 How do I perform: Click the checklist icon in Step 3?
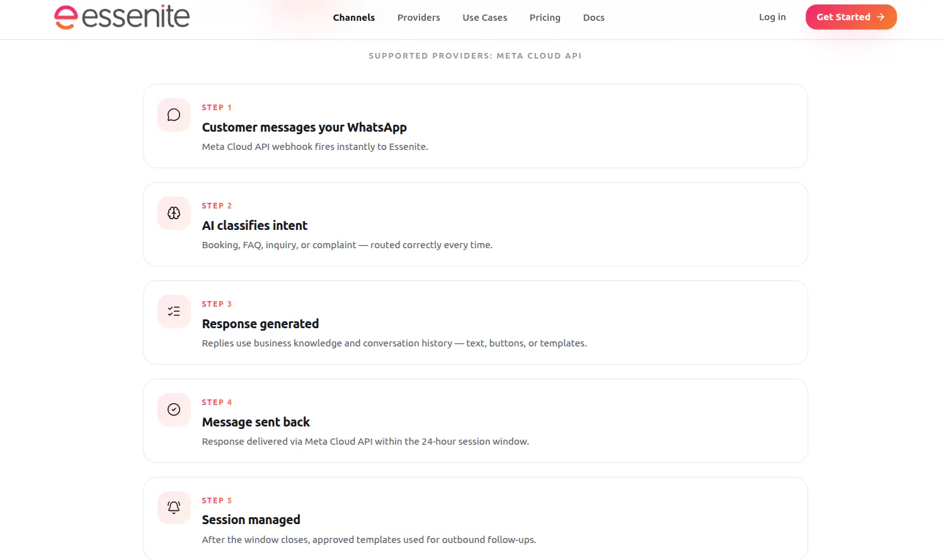(174, 311)
